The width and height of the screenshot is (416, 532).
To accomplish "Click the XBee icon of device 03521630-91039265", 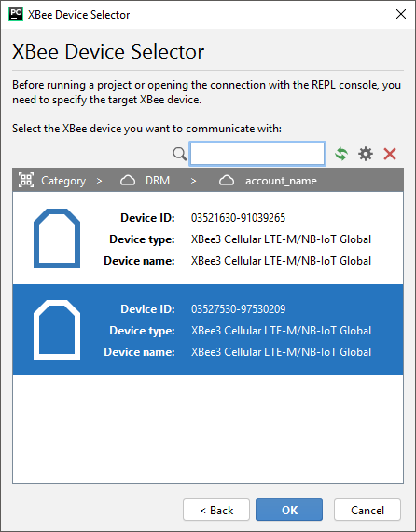I will [x=57, y=239].
